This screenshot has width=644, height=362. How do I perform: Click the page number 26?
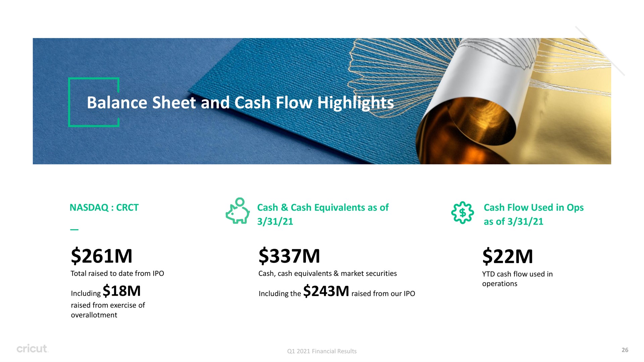pyautogui.click(x=625, y=350)
